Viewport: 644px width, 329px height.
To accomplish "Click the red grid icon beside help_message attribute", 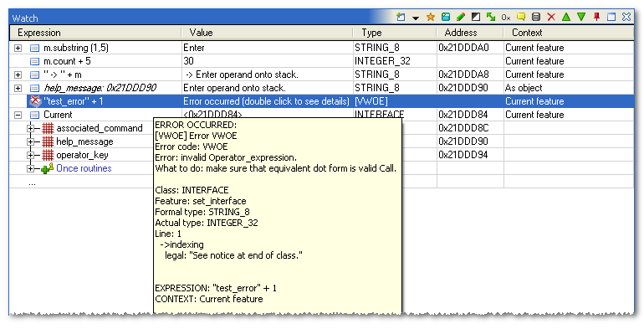I will 48,141.
